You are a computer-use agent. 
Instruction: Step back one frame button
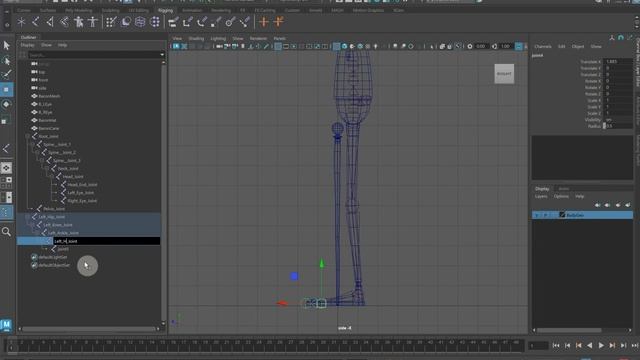[x=567, y=345]
